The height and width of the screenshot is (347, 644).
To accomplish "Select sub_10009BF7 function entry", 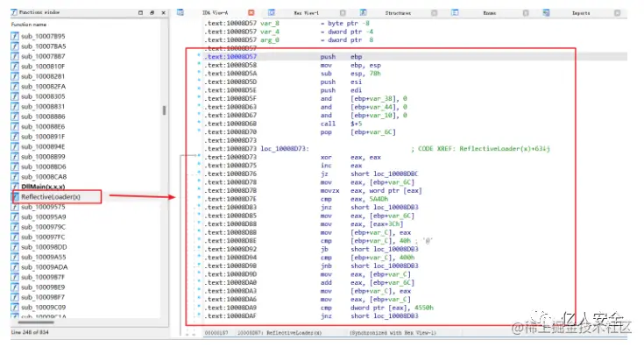I will click(43, 297).
